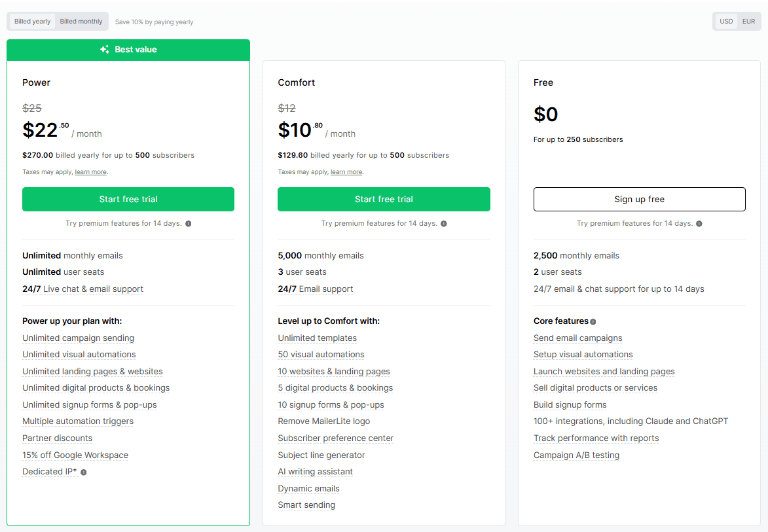Viewport: 768px width, 532px height.
Task: Click Subject line generator feature
Action: point(321,455)
